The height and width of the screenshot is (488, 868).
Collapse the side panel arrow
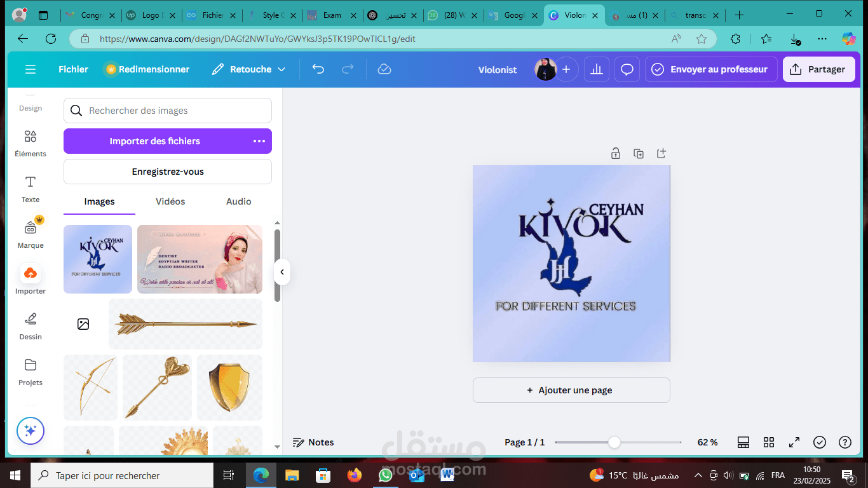(282, 273)
